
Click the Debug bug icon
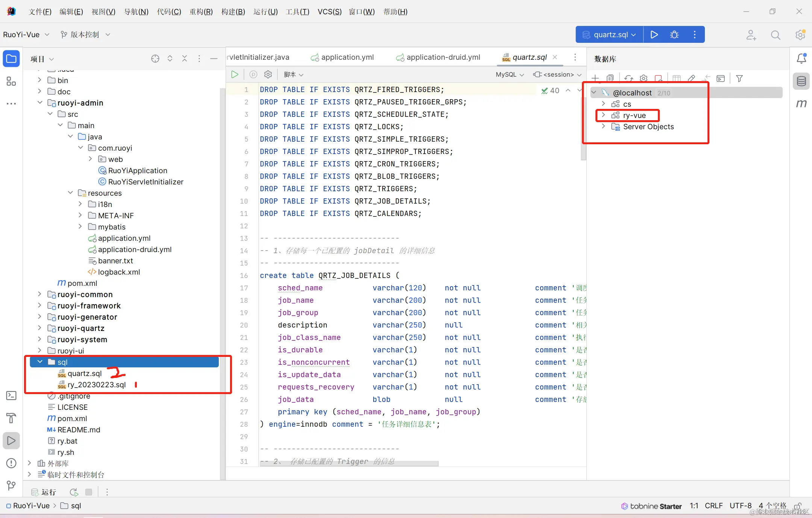pos(674,35)
